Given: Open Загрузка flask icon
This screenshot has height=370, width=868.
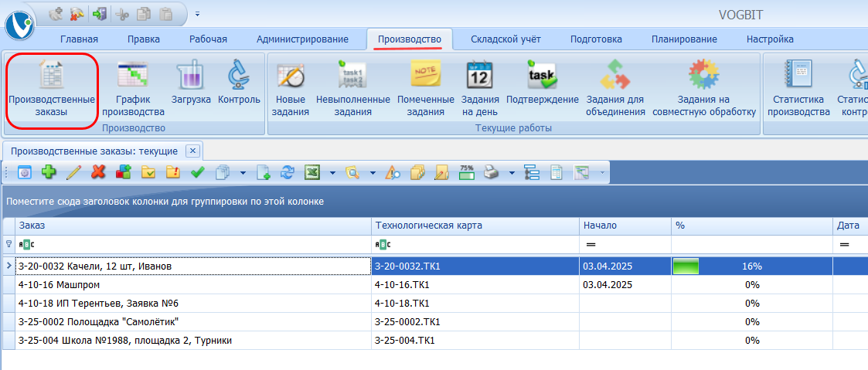Looking at the screenshot, I should 191,83.
